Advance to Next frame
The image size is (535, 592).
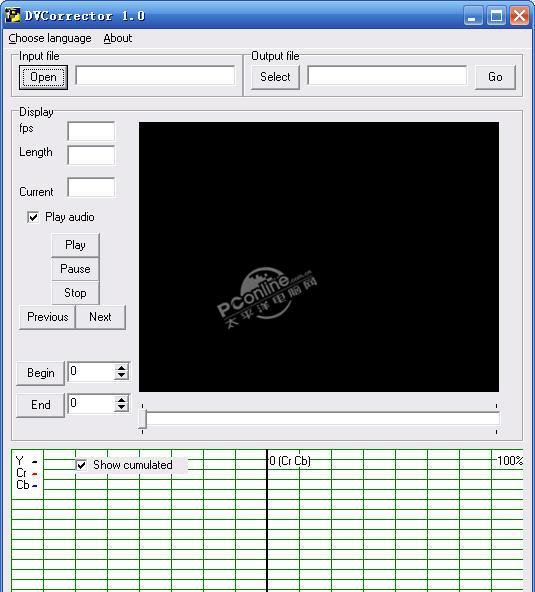pos(100,317)
